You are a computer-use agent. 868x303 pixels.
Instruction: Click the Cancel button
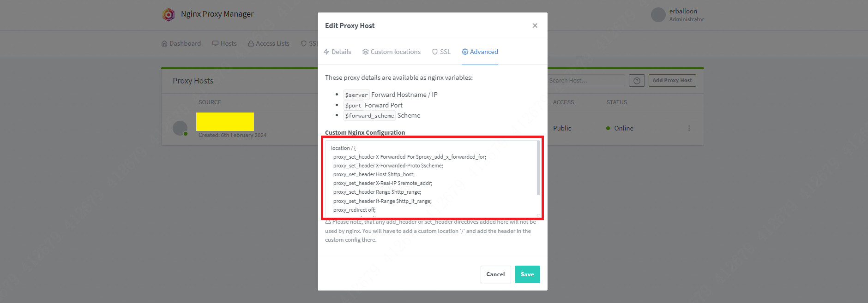495,274
